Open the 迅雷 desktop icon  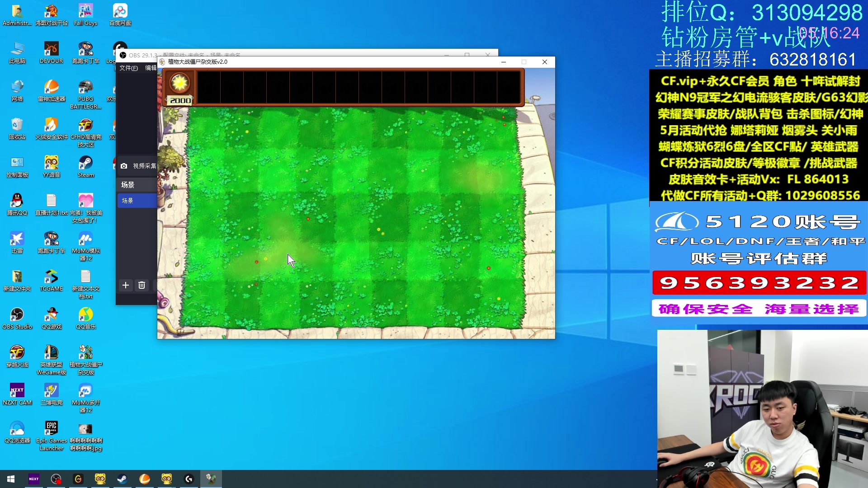[17, 243]
